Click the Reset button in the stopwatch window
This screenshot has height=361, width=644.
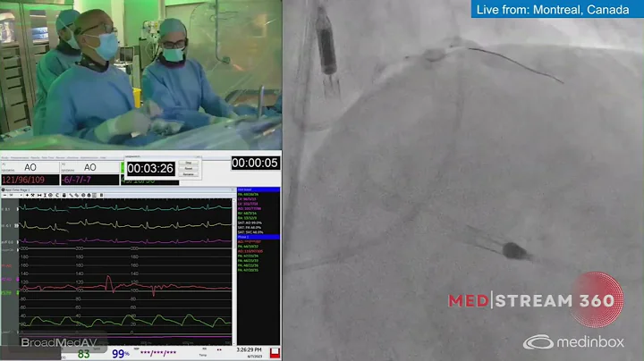[x=189, y=169]
